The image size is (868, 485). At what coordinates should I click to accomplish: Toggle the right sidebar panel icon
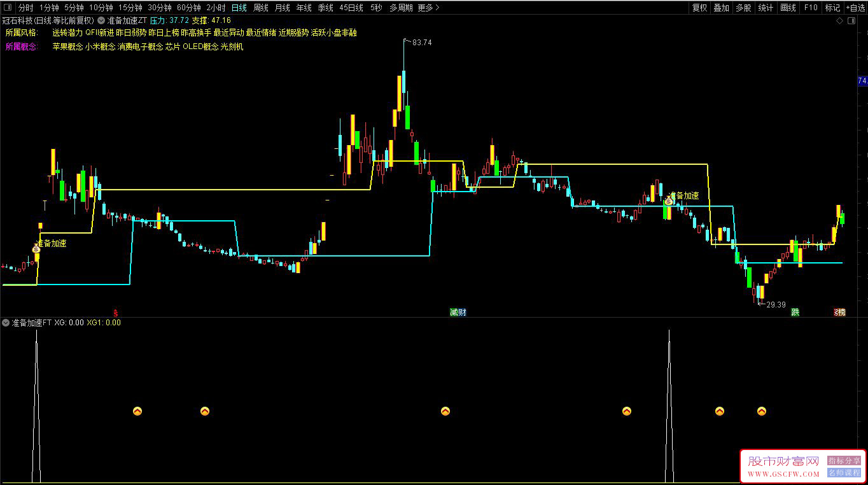pyautogui.click(x=852, y=20)
